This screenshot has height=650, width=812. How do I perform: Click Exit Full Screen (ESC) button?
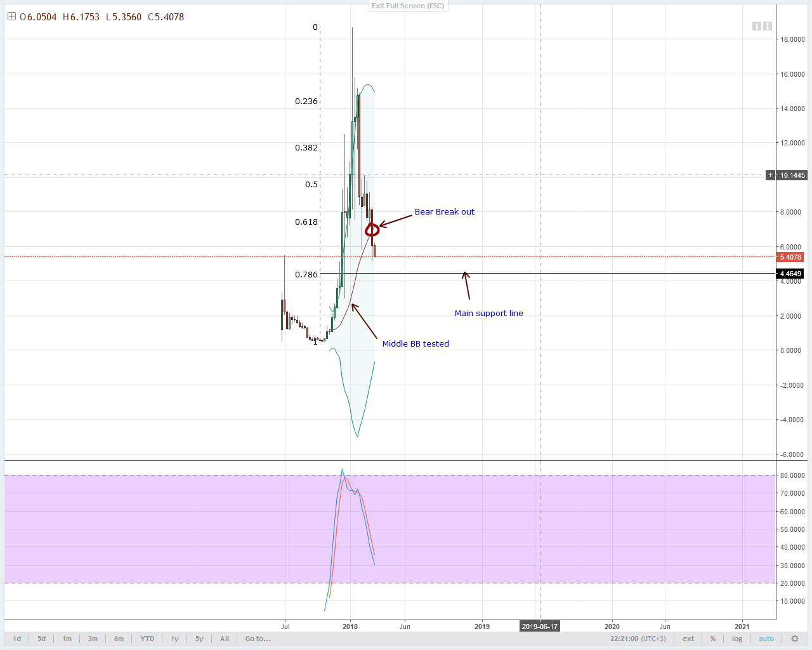(408, 6)
